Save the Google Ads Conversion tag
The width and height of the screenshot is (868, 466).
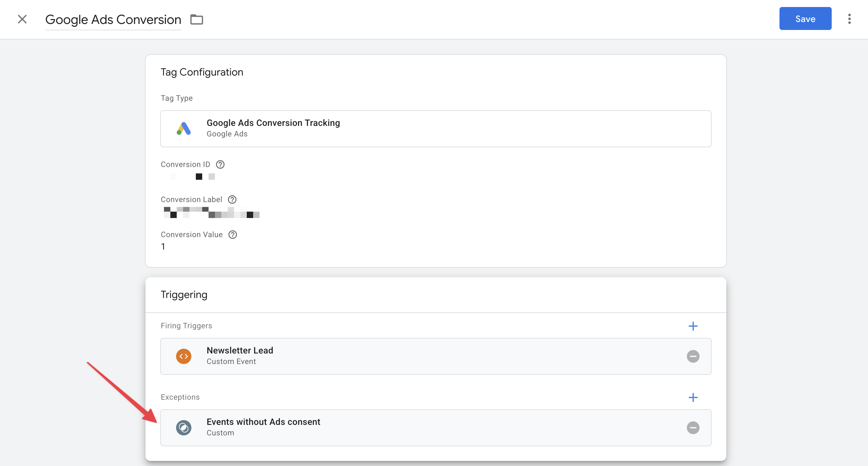coord(805,18)
